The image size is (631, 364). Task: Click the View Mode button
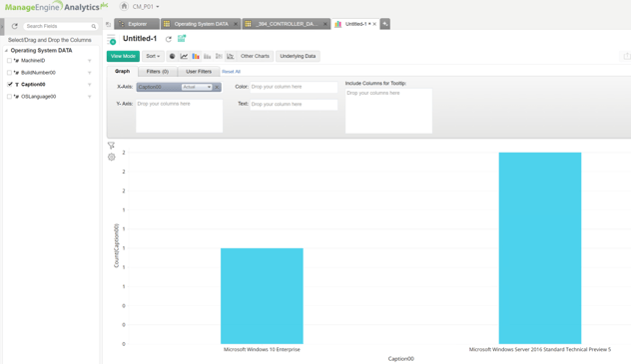[123, 56]
